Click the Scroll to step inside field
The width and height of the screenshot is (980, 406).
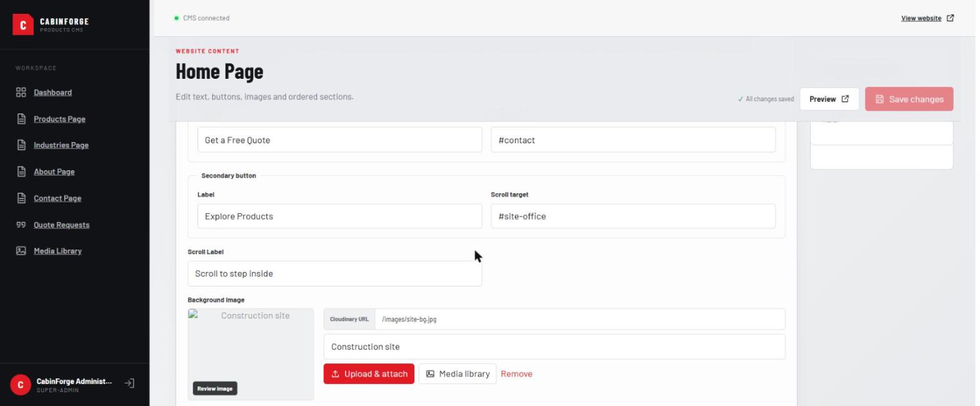pyautogui.click(x=335, y=274)
